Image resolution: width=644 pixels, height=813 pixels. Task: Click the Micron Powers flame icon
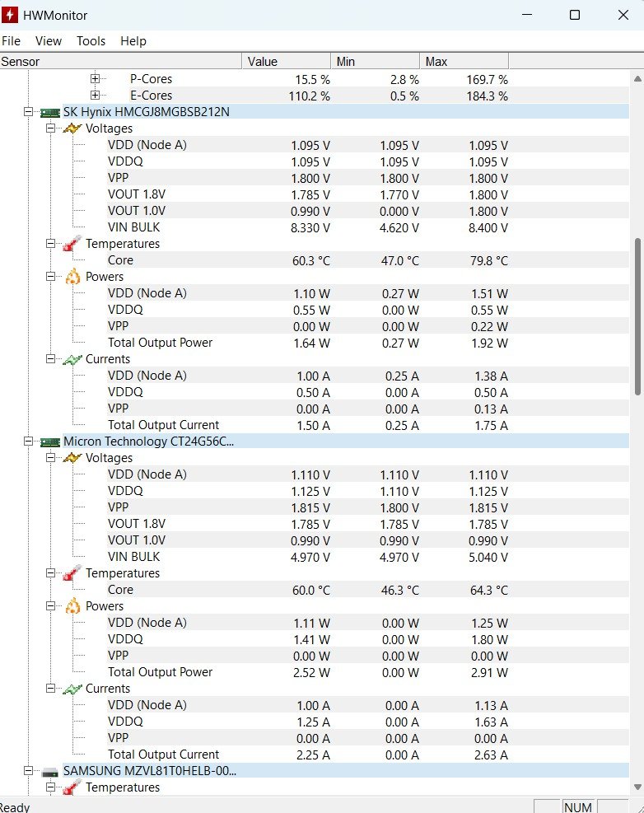pos(72,606)
